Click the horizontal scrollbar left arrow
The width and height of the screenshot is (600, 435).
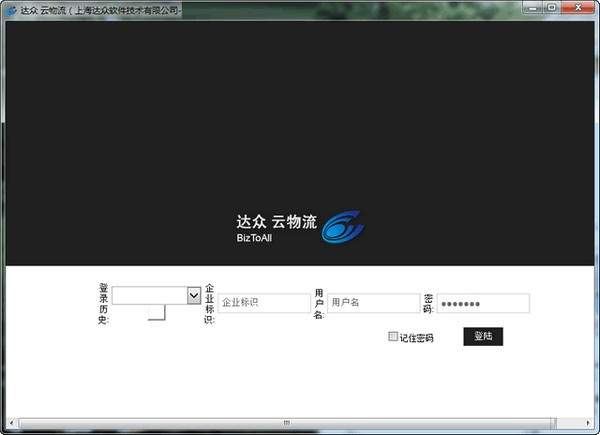10,423
